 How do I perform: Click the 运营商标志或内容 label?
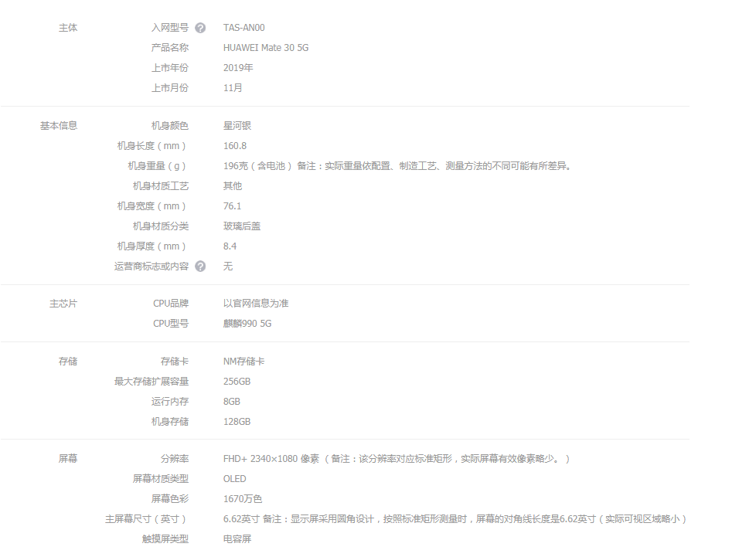click(x=152, y=267)
